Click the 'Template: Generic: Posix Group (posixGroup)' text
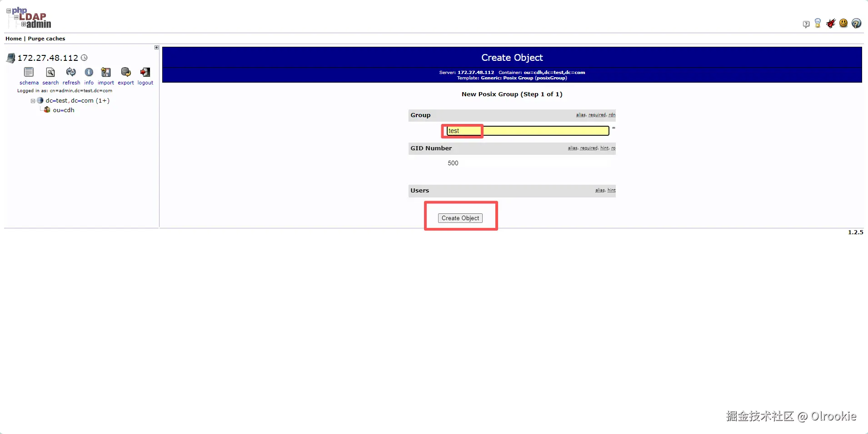Image resolution: width=868 pixels, height=434 pixels. pyautogui.click(x=512, y=78)
